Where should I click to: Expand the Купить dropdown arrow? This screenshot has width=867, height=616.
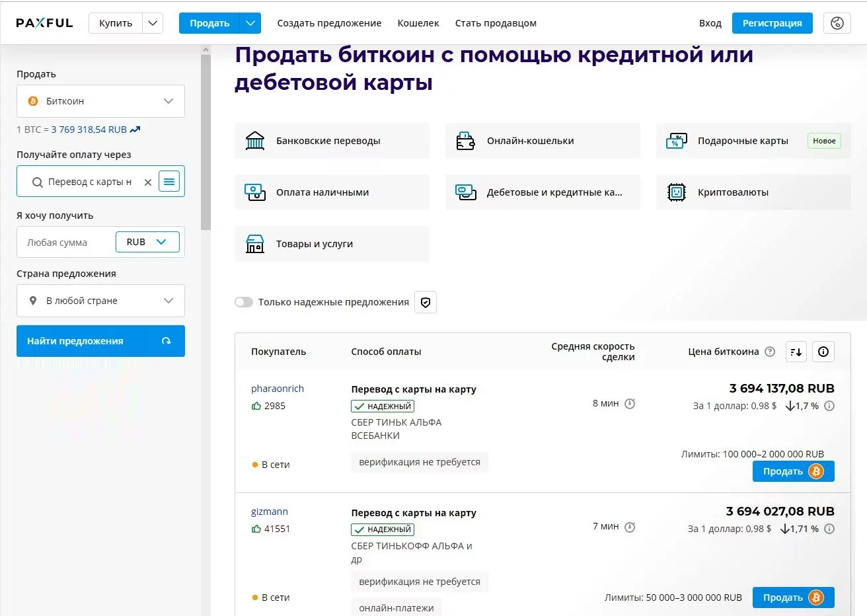click(153, 23)
